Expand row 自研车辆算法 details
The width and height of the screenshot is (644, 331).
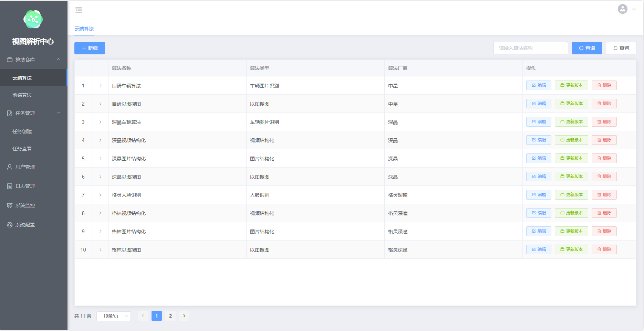coord(100,86)
